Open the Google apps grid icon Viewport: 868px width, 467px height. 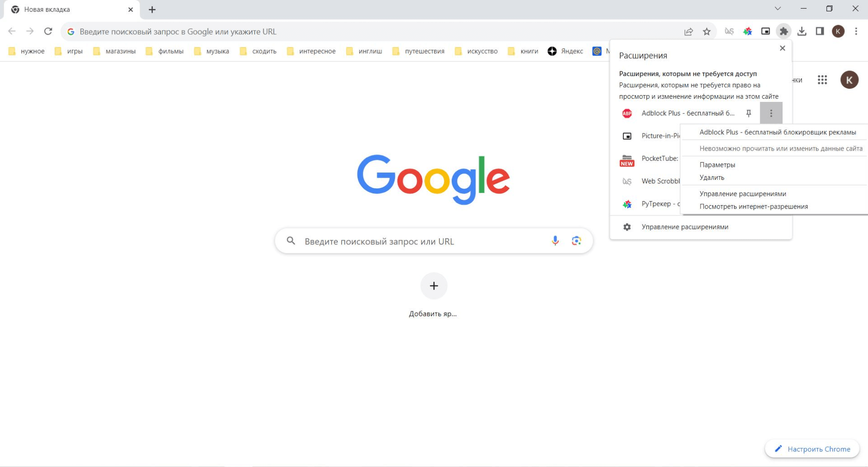[x=822, y=80]
